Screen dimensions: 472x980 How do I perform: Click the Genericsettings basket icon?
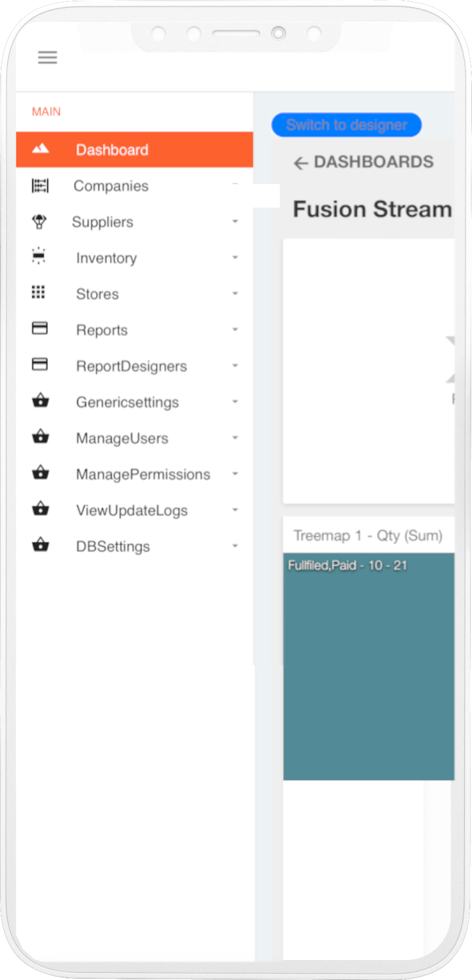click(x=40, y=401)
